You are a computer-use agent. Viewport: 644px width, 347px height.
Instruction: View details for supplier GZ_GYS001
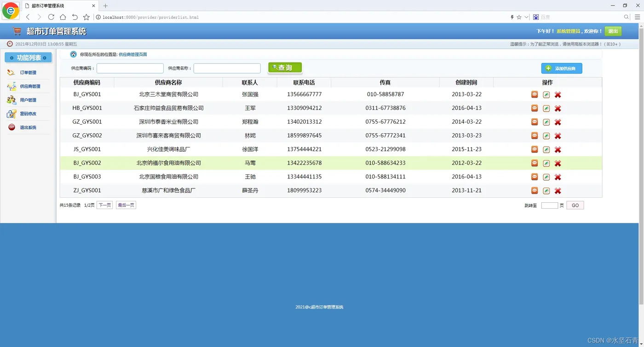coord(535,122)
